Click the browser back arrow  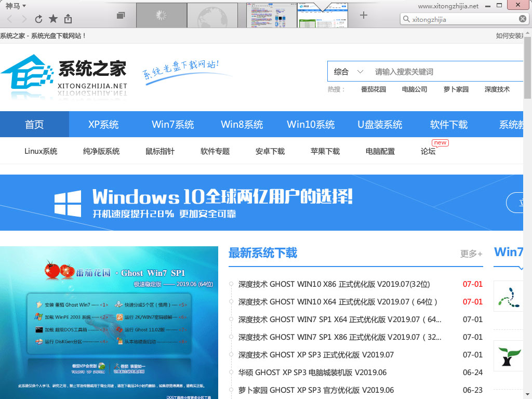9,19
